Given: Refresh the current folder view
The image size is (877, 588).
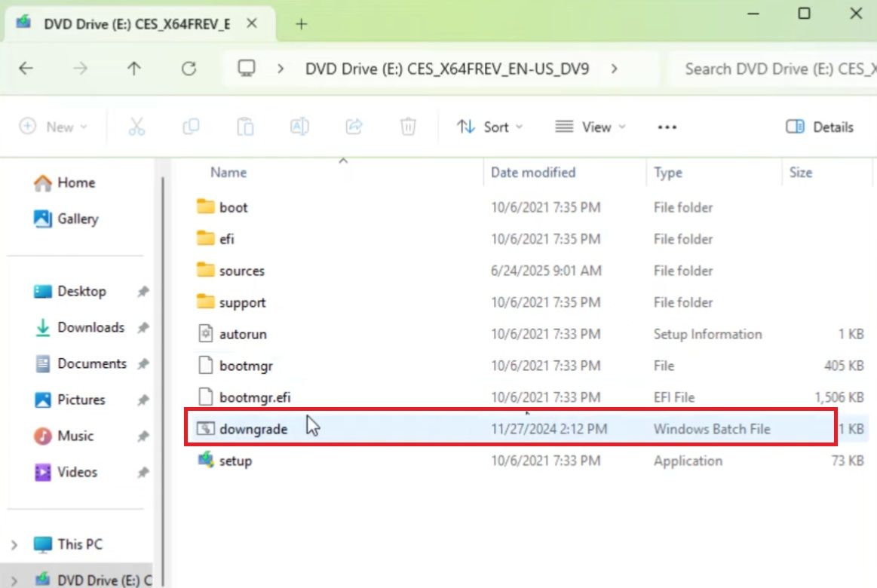Looking at the screenshot, I should [x=189, y=69].
